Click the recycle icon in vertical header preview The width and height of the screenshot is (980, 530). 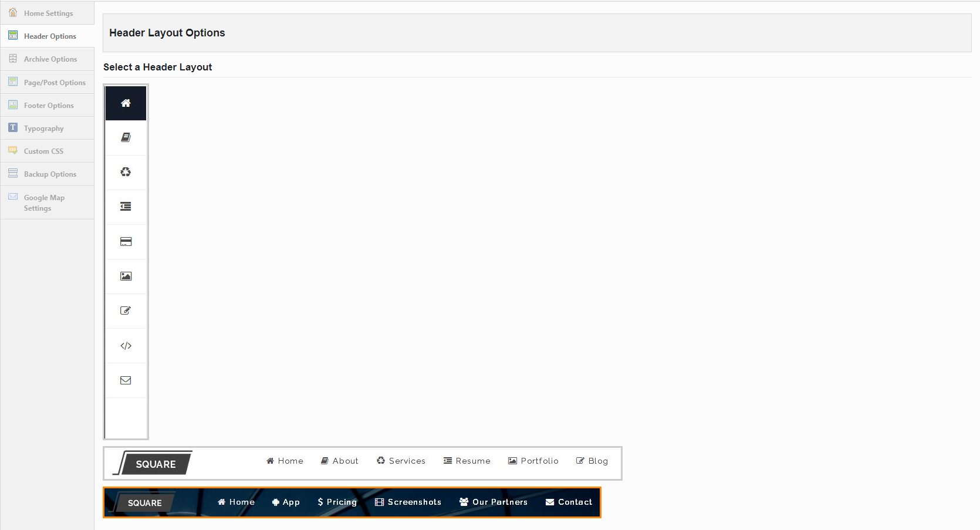(126, 172)
